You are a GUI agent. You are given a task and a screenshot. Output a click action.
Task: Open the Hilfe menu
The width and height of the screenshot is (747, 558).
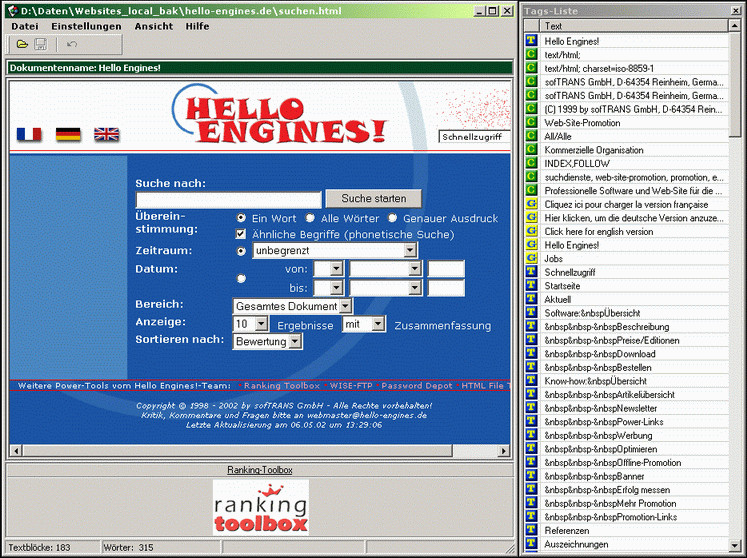(x=197, y=26)
